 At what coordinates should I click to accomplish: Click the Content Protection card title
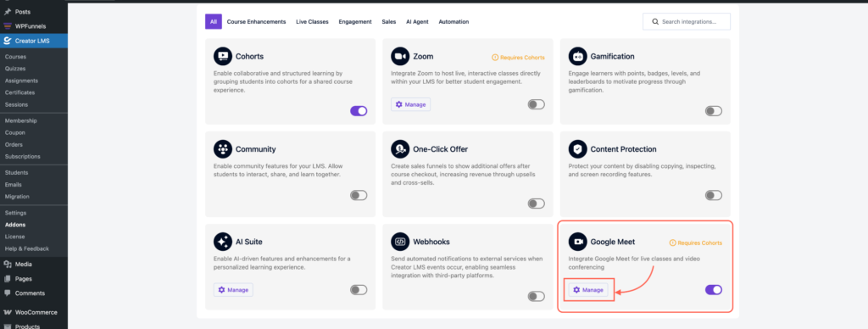[623, 149]
